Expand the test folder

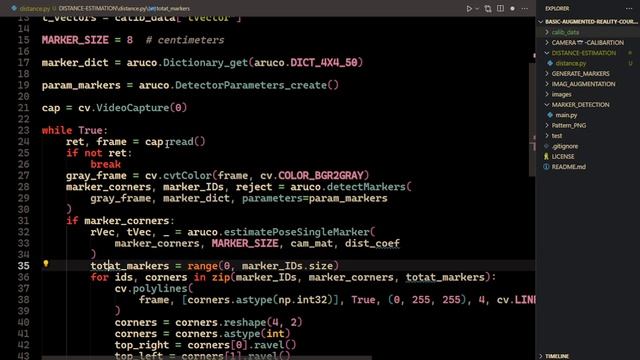(x=557, y=136)
